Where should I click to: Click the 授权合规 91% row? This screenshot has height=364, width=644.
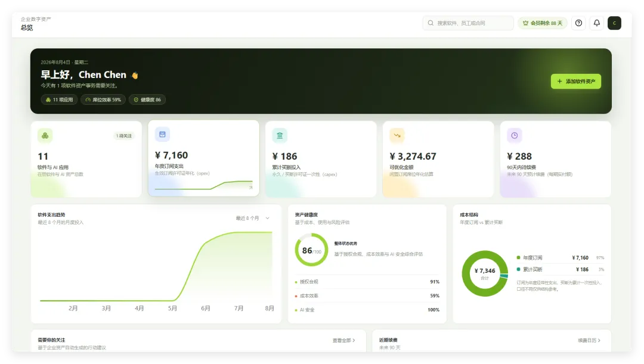click(x=367, y=282)
